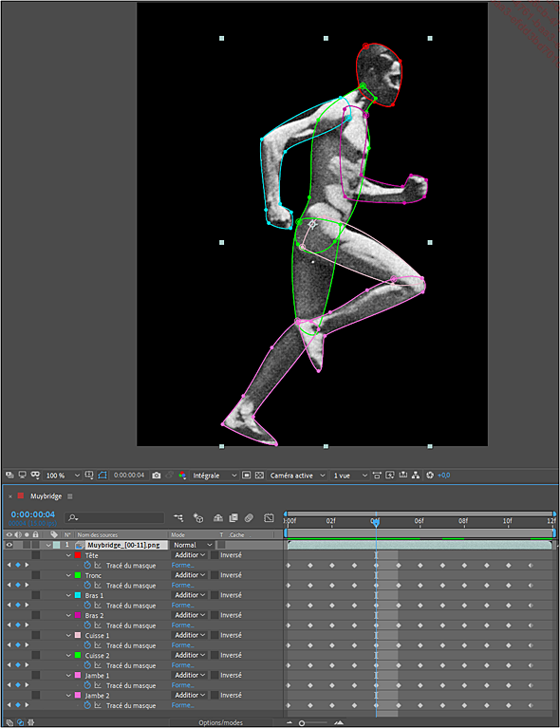Click the Options/modes toggle button
This screenshot has width=560, height=728.
click(220, 722)
